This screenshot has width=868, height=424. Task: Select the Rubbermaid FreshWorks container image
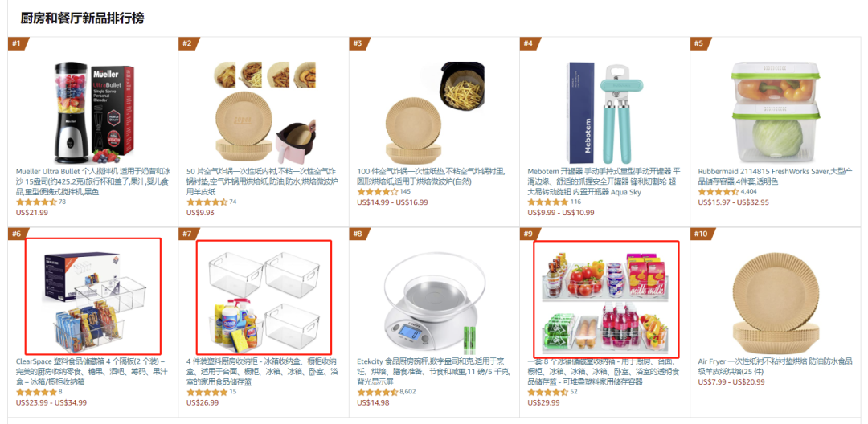pos(775,112)
